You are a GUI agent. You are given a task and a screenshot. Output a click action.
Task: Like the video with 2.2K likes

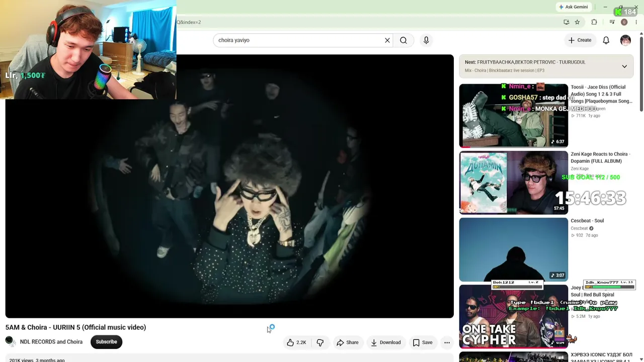pyautogui.click(x=296, y=342)
